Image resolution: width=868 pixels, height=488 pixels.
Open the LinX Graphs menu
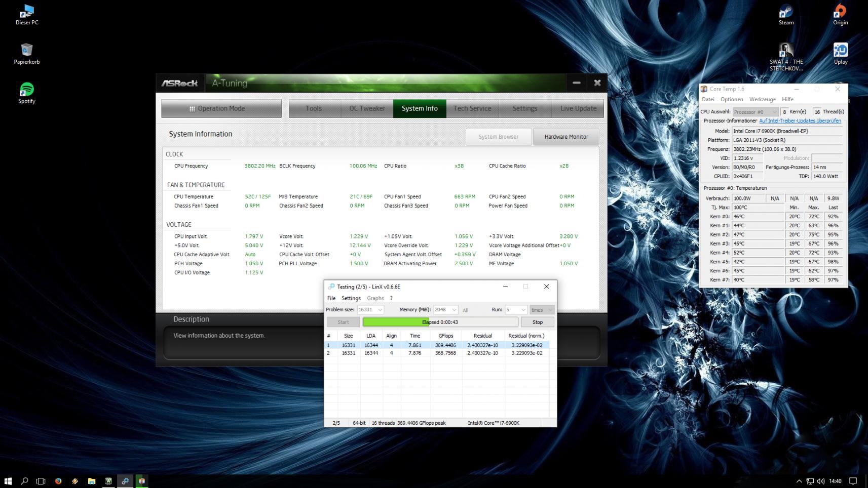click(x=375, y=298)
